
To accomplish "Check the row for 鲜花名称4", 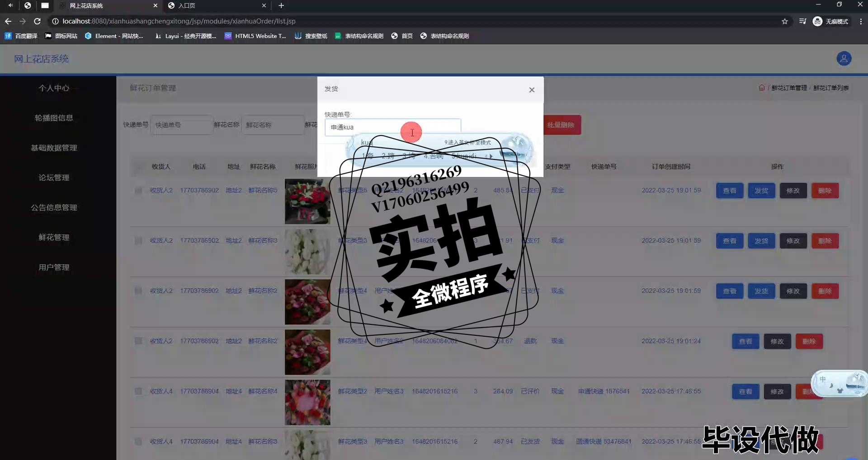I will click(x=138, y=391).
